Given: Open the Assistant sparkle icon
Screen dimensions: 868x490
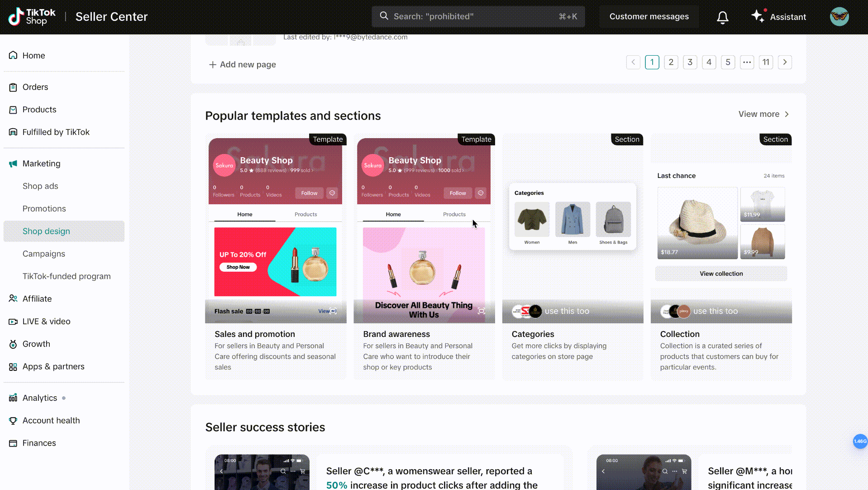Looking at the screenshot, I should pos(758,16).
